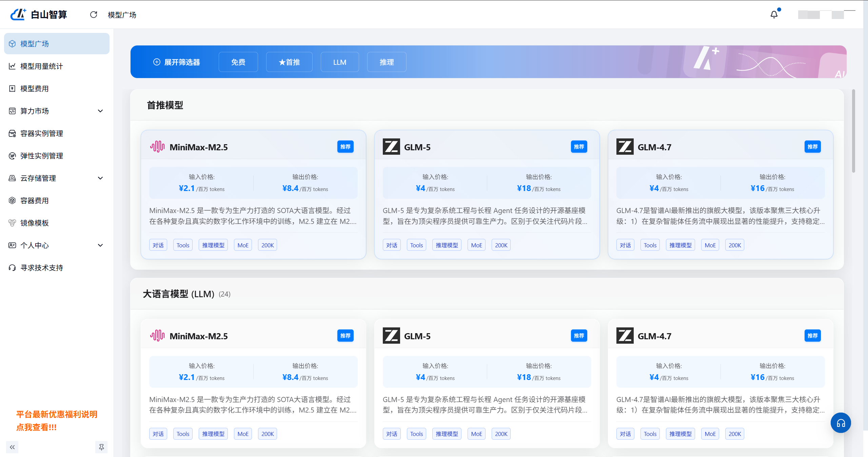Click the 云存储管理 sidebar icon
868x457 pixels.
coord(12,178)
